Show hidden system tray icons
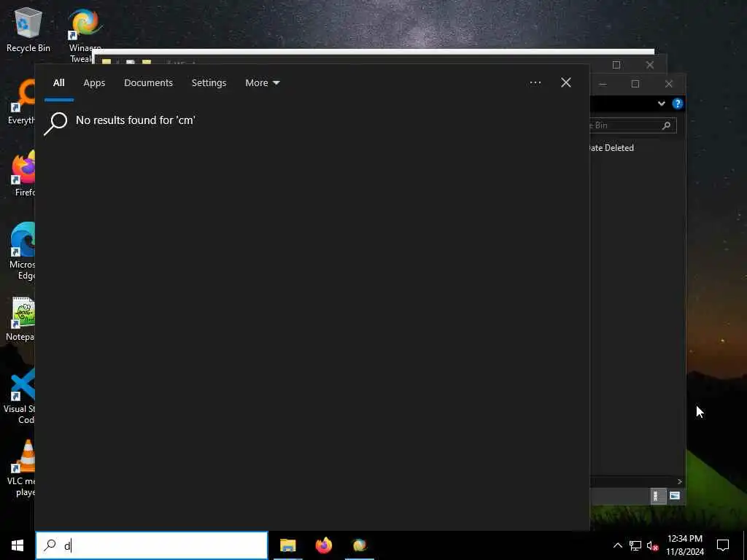Image resolution: width=747 pixels, height=560 pixels. (617, 545)
